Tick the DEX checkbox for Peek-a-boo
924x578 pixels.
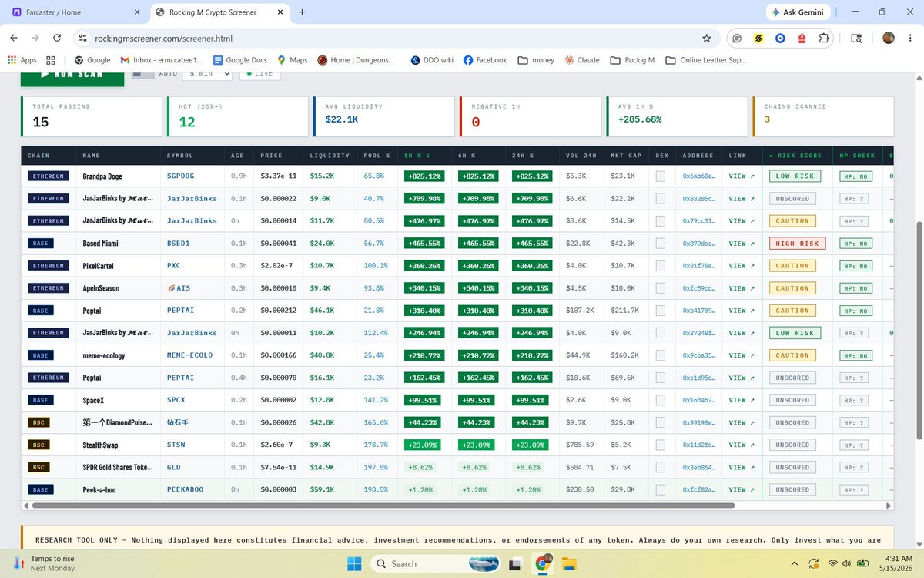tap(661, 489)
